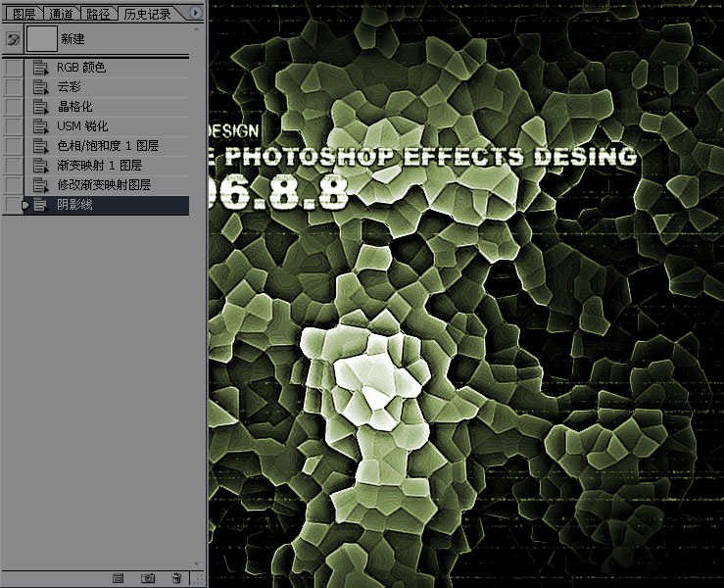The width and height of the screenshot is (724, 588).
Task: Create new document from current state icon
Action: tap(119, 578)
